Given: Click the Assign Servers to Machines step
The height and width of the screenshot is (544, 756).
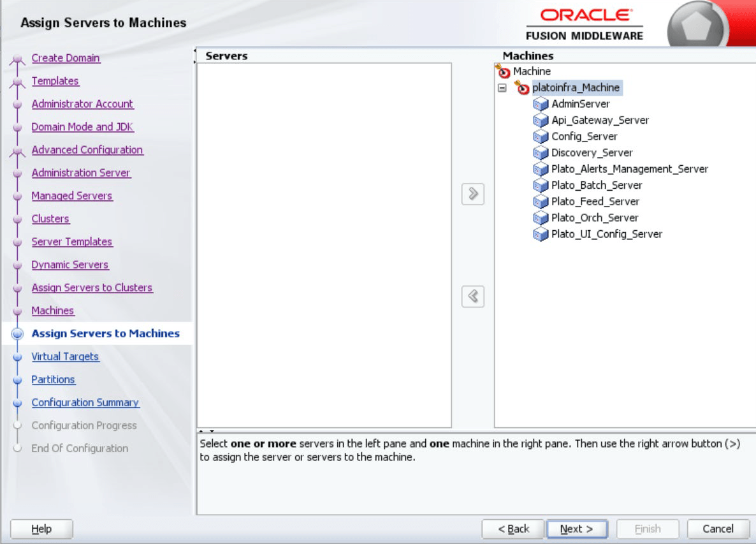Looking at the screenshot, I should pos(106,334).
